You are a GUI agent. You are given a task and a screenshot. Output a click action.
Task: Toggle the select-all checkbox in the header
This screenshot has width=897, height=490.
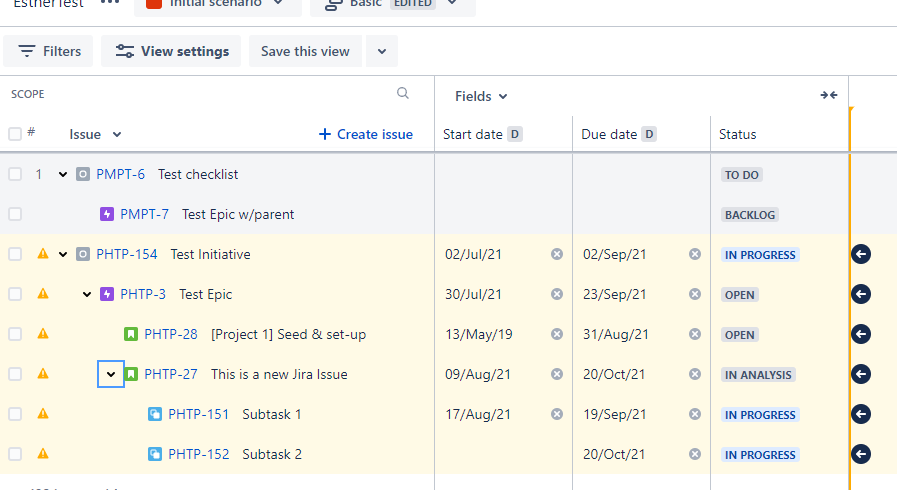(x=15, y=134)
